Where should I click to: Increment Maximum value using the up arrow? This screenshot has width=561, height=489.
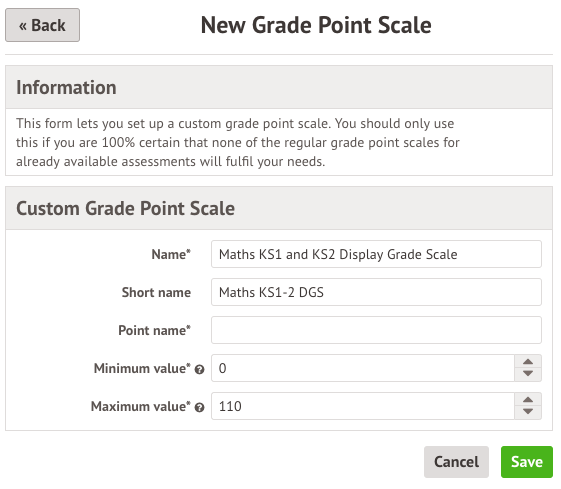pyautogui.click(x=528, y=400)
